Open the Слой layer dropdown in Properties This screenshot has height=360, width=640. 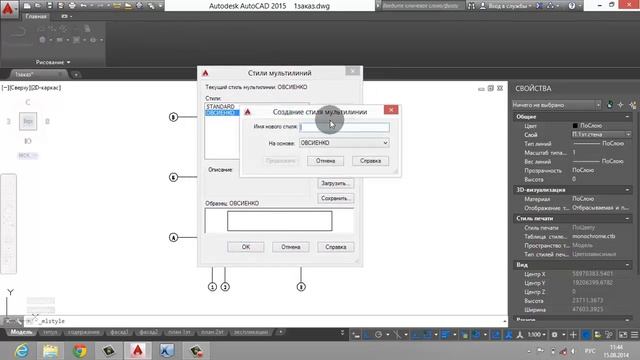(x=602, y=134)
